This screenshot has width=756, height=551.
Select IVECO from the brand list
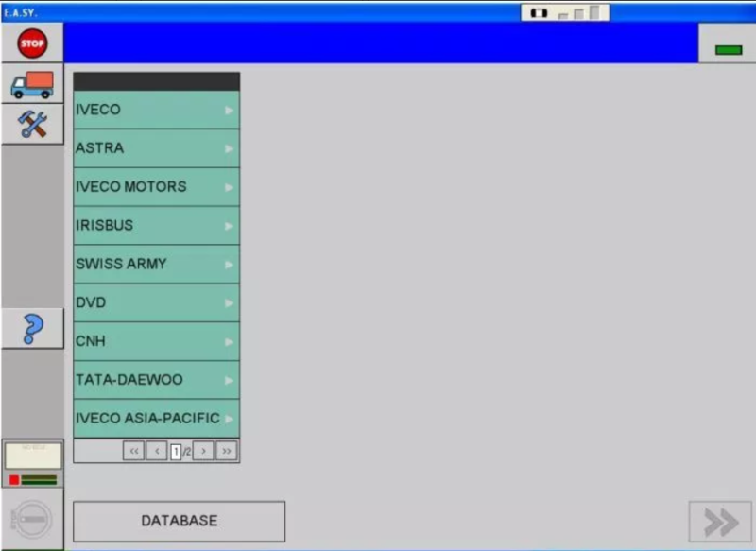(x=156, y=110)
